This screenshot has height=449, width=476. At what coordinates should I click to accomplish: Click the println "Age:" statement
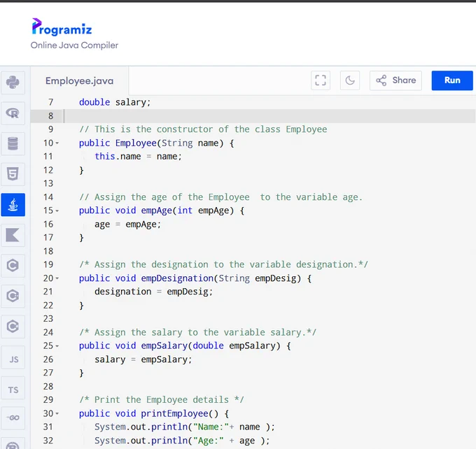tap(182, 441)
